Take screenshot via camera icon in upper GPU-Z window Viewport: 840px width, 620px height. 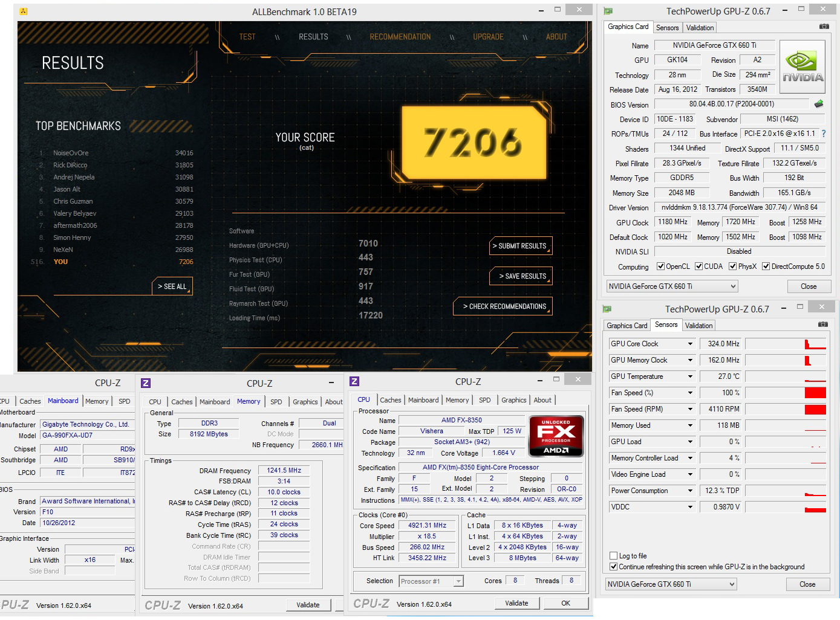(824, 27)
